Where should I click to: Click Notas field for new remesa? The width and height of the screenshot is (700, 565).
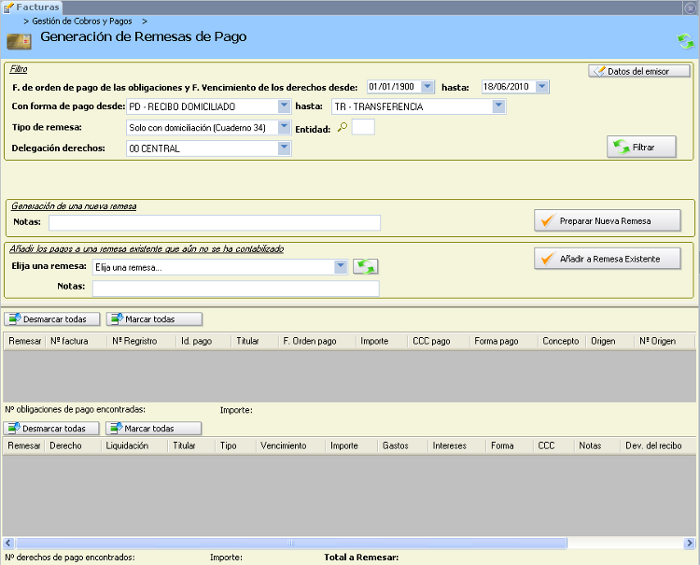214,223
